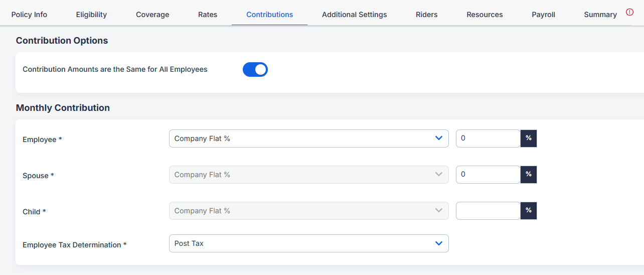Click the red alert icon beside Summary

[630, 12]
